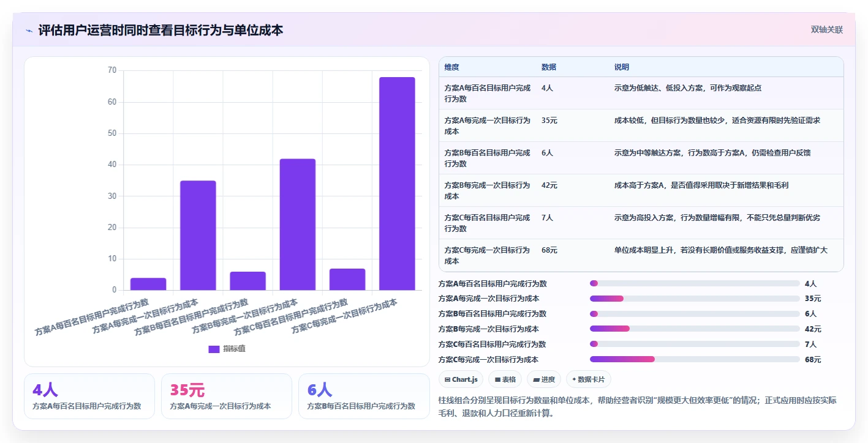Select the 数据卡片 chip

tap(588, 379)
